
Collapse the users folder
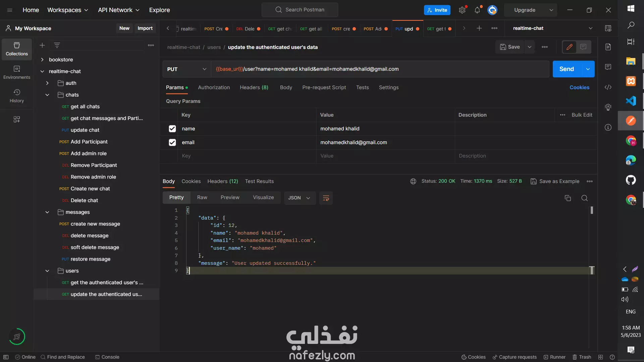click(47, 271)
